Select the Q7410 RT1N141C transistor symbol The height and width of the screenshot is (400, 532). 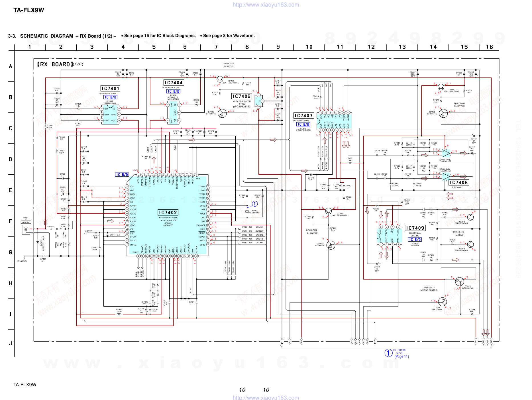[x=222, y=113]
